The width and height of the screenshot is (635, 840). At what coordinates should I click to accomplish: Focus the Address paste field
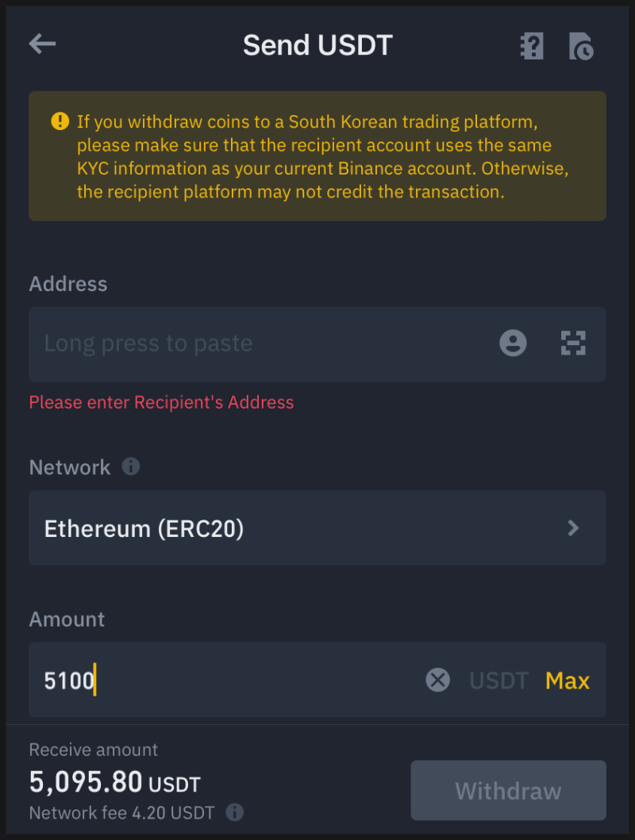(x=254, y=343)
